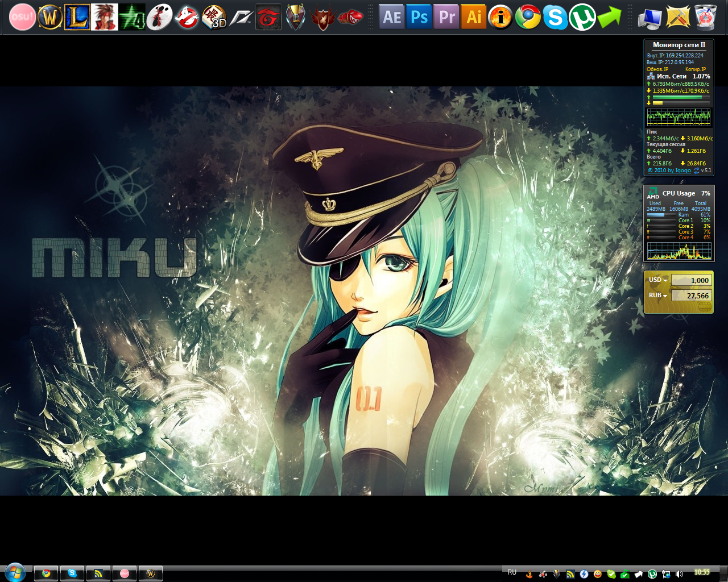
Task: Open the Recycle Bin in the dock
Action: click(705, 17)
